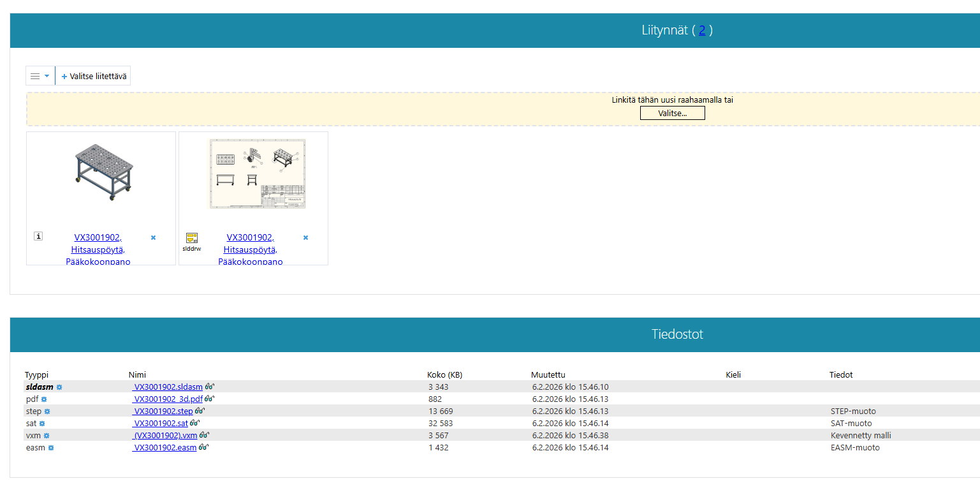Click the Tiedostot section header

tap(677, 334)
